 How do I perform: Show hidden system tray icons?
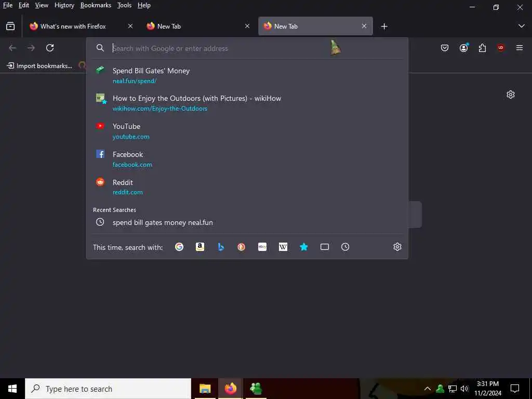click(x=428, y=389)
